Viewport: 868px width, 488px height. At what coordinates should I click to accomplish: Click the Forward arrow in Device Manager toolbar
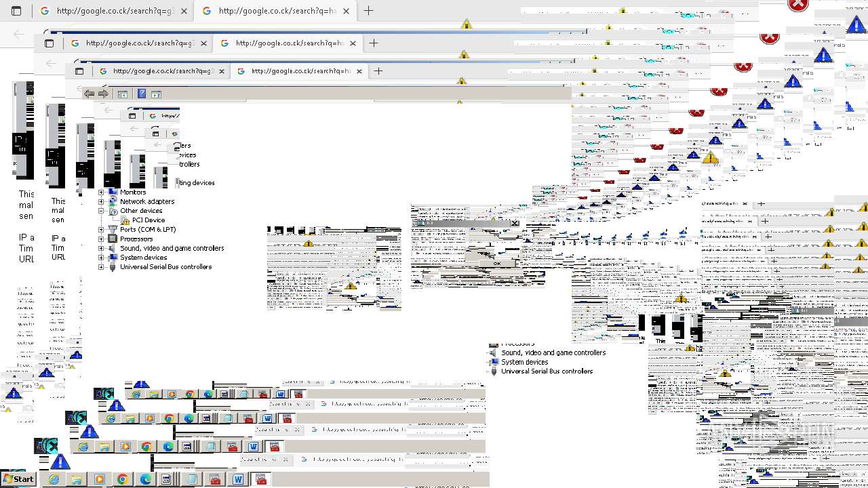click(103, 94)
